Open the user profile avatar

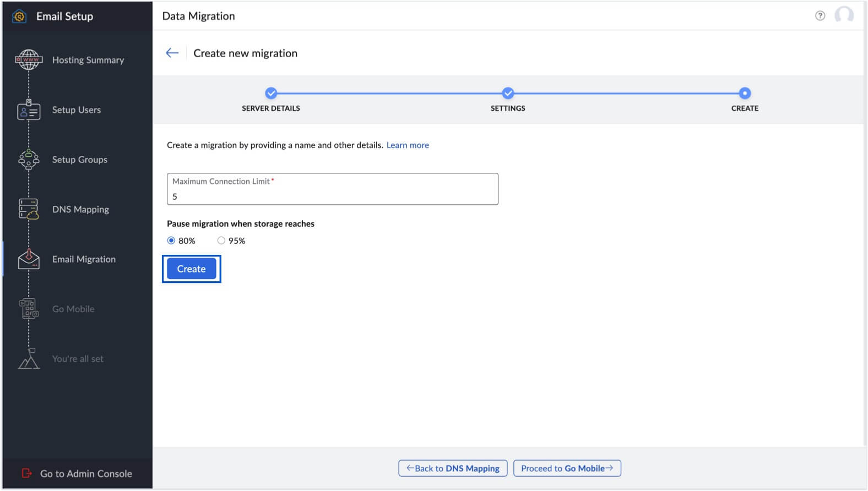click(844, 15)
